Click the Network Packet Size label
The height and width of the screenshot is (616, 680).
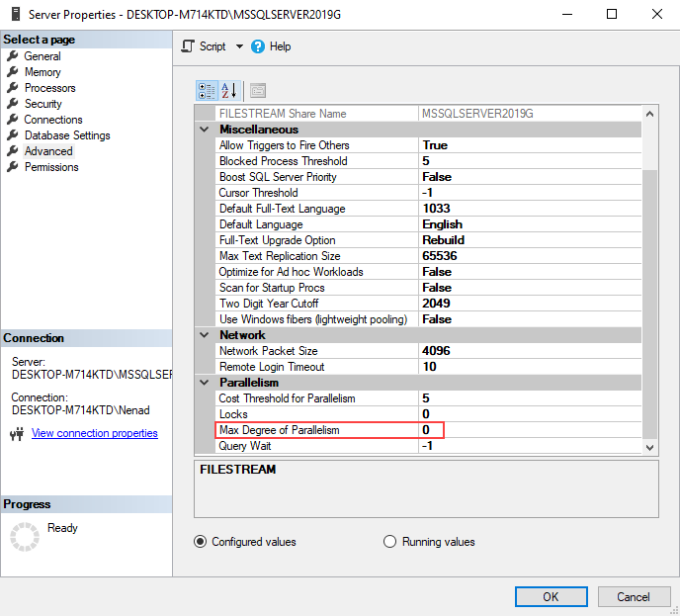coord(268,350)
